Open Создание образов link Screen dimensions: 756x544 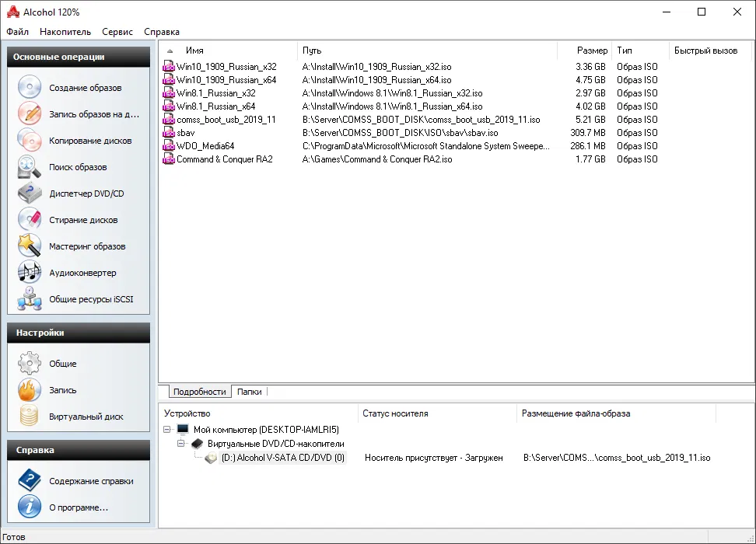coord(86,88)
